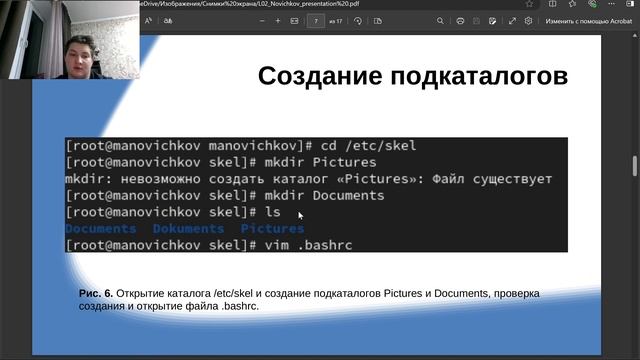Click the blue 'Pictures' directory name
640x360 pixels.
[x=272, y=229]
